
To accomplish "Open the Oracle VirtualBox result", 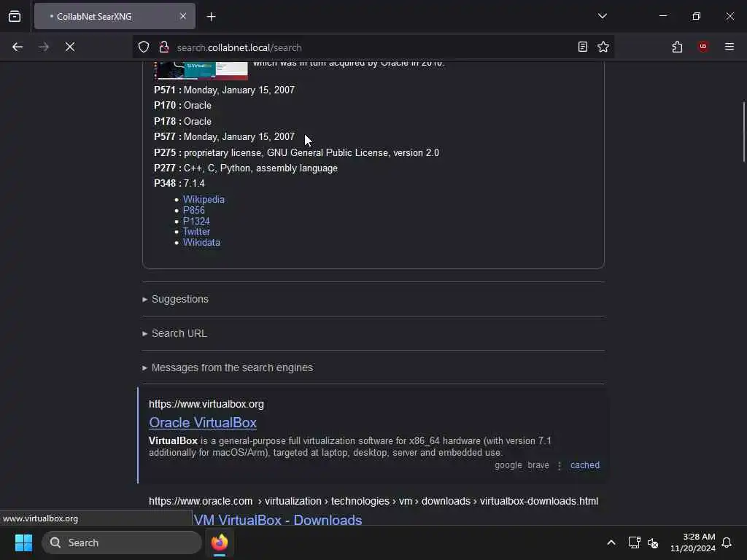I will 203,423.
